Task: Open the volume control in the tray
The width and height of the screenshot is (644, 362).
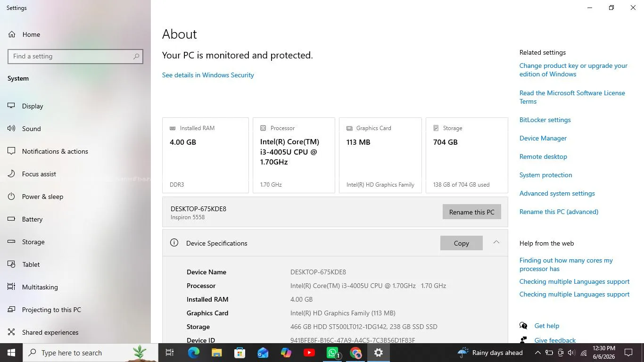Action: coord(571,353)
